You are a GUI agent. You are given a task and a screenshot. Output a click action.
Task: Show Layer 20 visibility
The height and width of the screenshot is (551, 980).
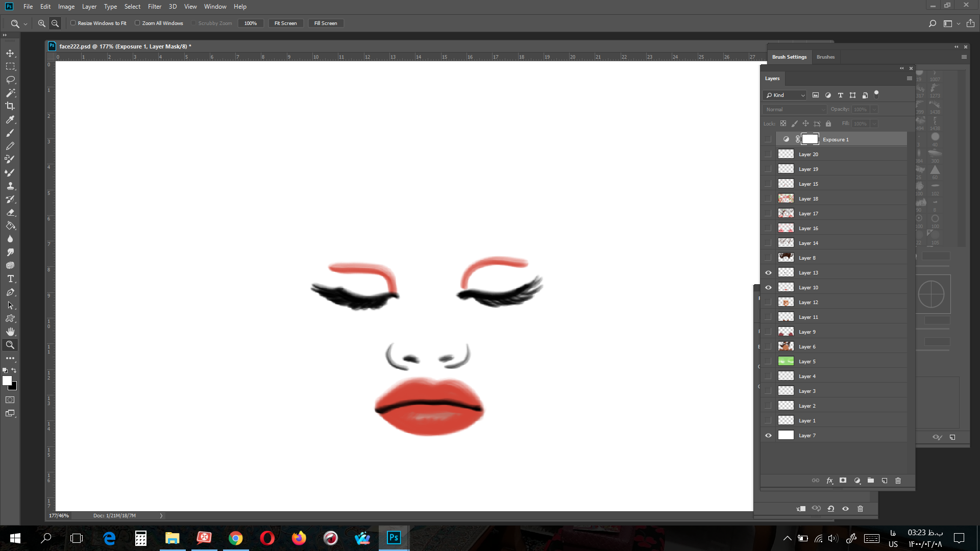click(768, 155)
